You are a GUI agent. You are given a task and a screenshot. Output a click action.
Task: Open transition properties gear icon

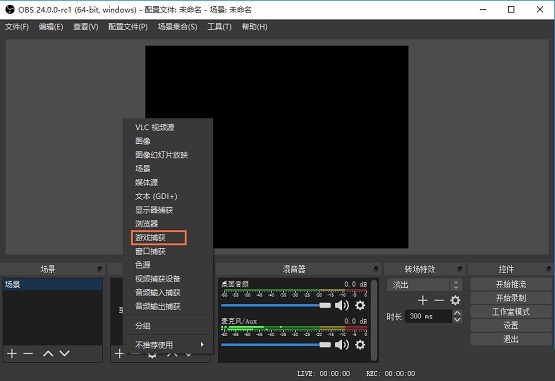(x=455, y=301)
